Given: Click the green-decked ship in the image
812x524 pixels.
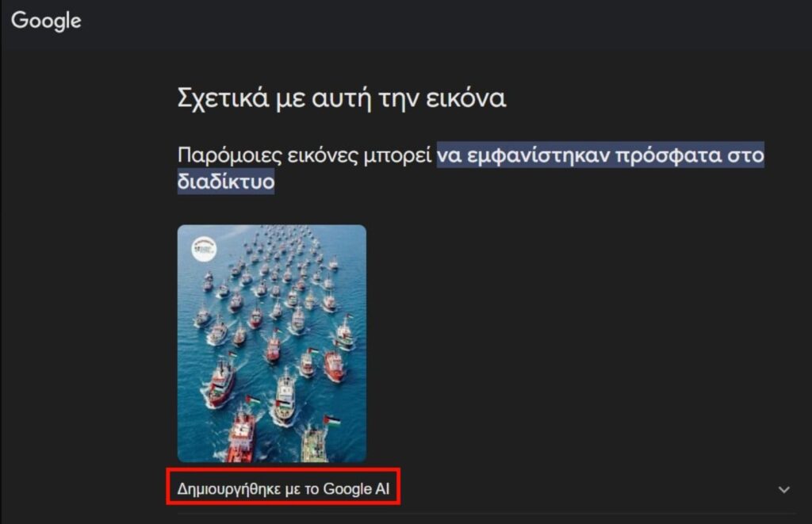Looking at the screenshot, I should click(315, 444).
